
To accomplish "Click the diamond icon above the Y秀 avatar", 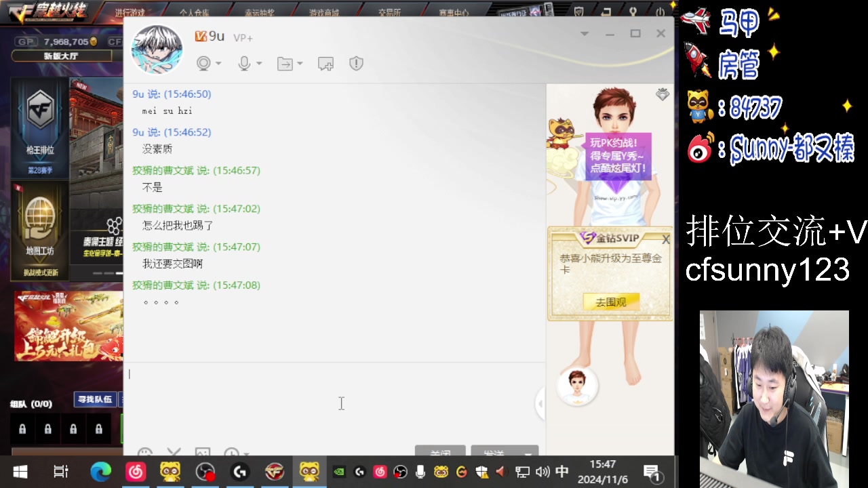I will point(663,95).
